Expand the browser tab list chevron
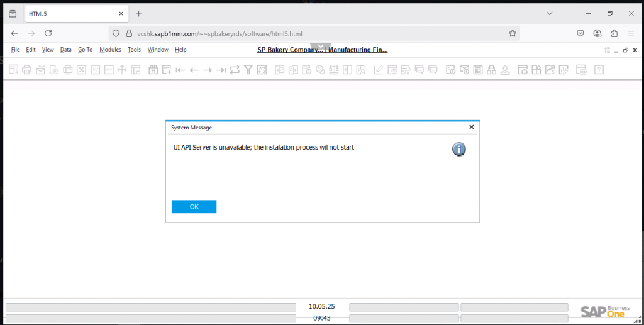 coord(549,13)
